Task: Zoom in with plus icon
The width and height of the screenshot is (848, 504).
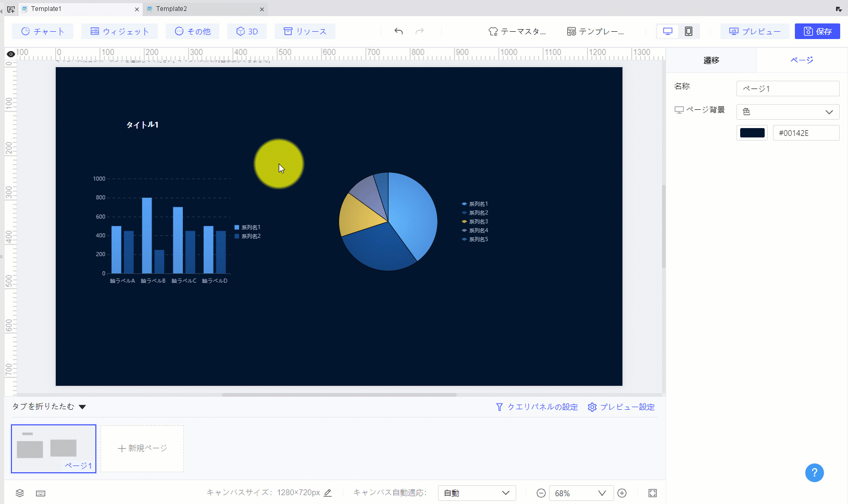Action: [x=622, y=493]
